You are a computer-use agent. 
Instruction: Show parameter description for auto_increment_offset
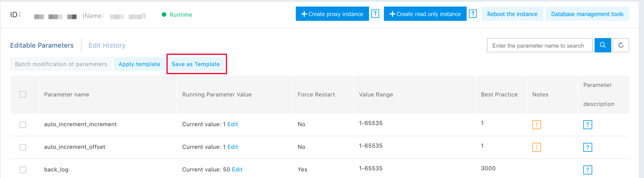coord(587,147)
